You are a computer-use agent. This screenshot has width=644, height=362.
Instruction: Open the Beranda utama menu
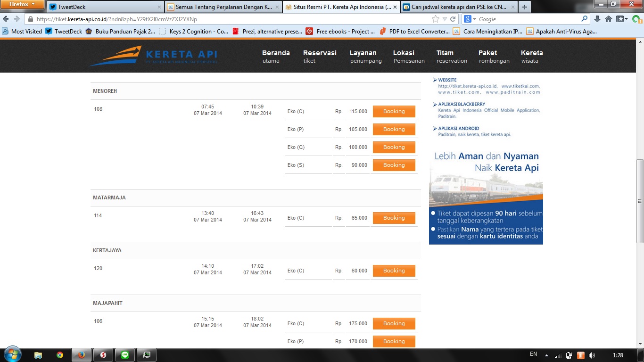point(276,56)
